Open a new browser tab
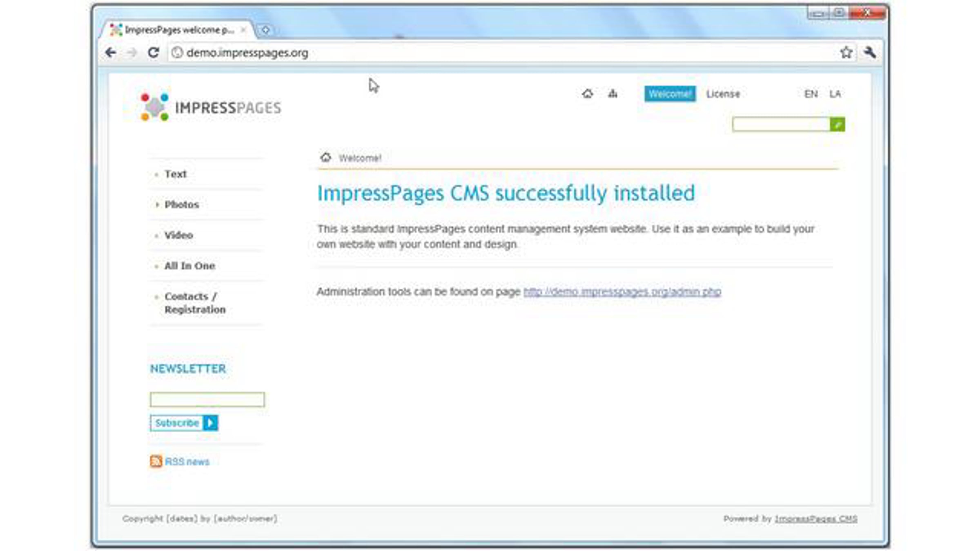The width and height of the screenshot is (980, 551). 265,30
